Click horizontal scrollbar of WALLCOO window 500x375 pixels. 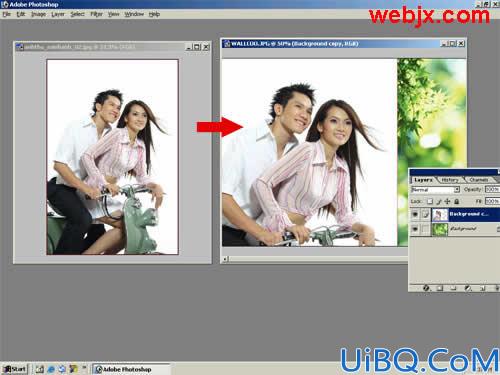pyautogui.click(x=318, y=259)
